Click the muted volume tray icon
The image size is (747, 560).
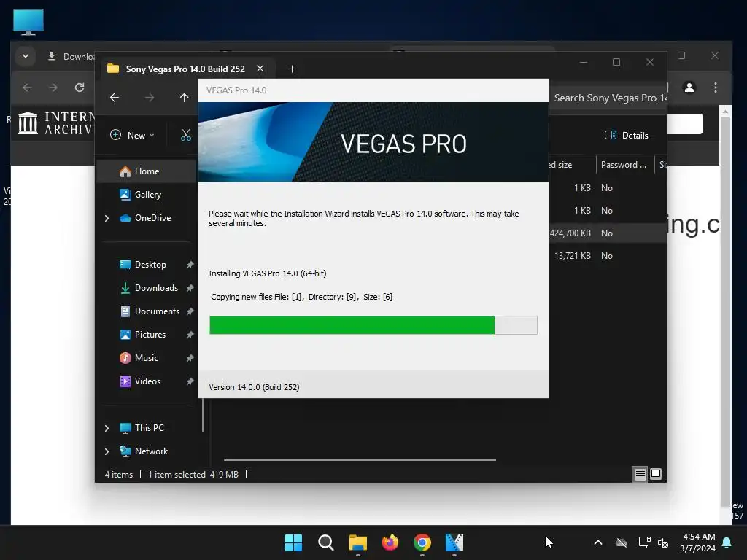tap(663, 542)
